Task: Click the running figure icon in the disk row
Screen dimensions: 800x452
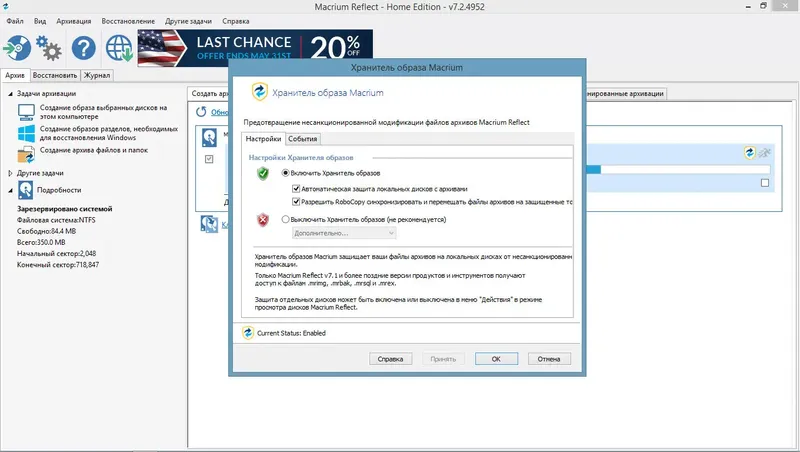Action: [x=764, y=152]
